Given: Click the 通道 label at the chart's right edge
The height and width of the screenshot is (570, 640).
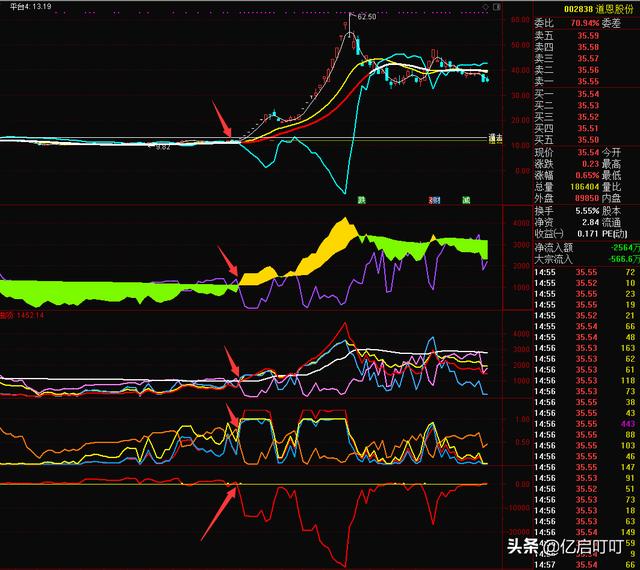Looking at the screenshot, I should (x=494, y=139).
